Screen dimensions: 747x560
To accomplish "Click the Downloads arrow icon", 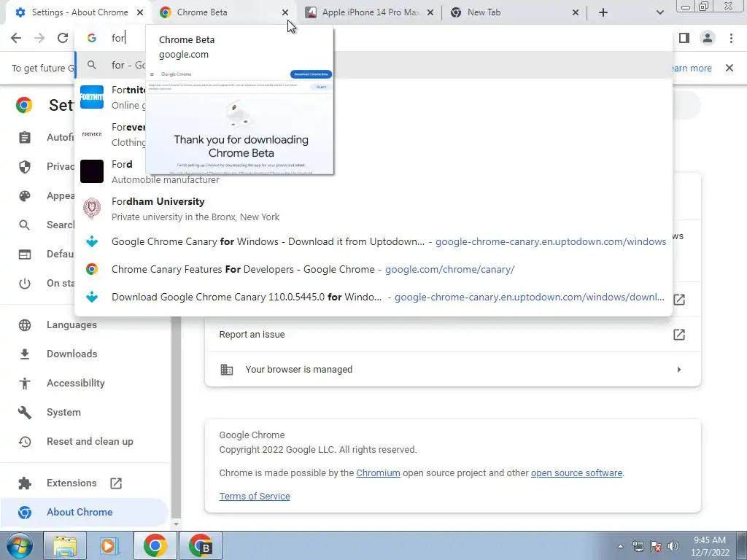I will pos(25,354).
